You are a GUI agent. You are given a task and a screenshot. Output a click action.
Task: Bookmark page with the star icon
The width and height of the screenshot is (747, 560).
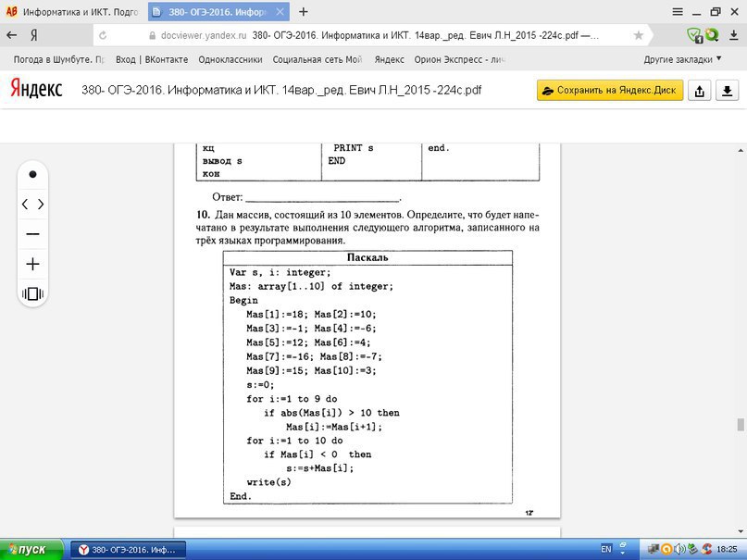pyautogui.click(x=638, y=35)
